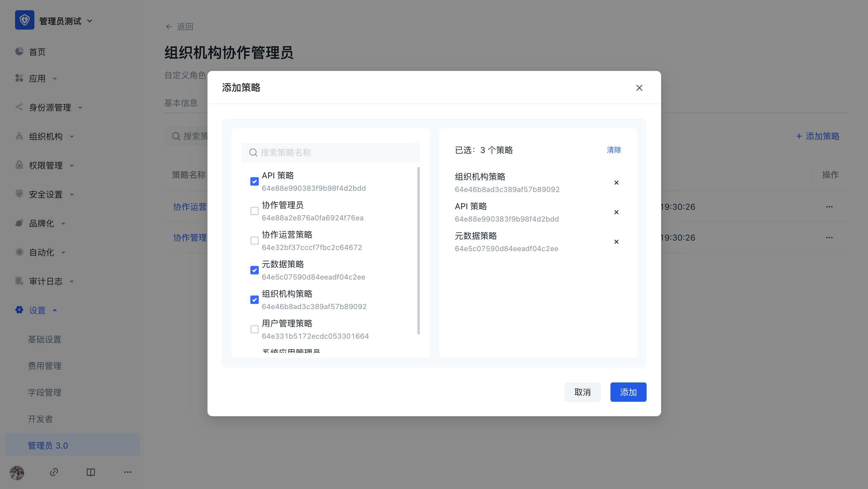
Task: Click the 品牌化 branding icon
Action: point(19,223)
